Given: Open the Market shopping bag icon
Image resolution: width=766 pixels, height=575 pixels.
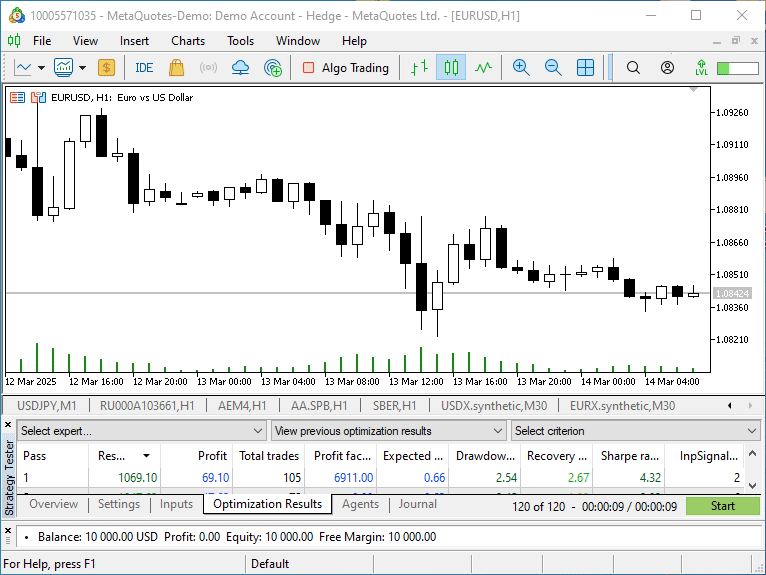Looking at the screenshot, I should pyautogui.click(x=176, y=67).
